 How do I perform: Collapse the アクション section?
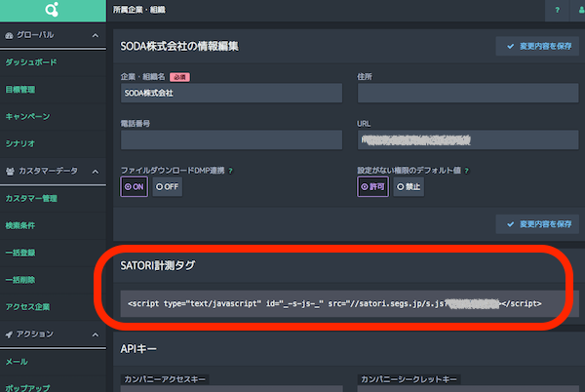coord(96,334)
